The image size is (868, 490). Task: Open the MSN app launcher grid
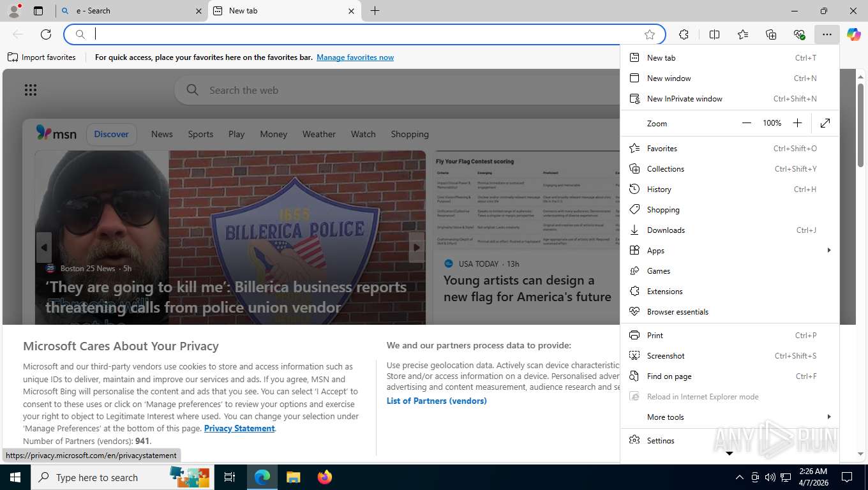[31, 90]
